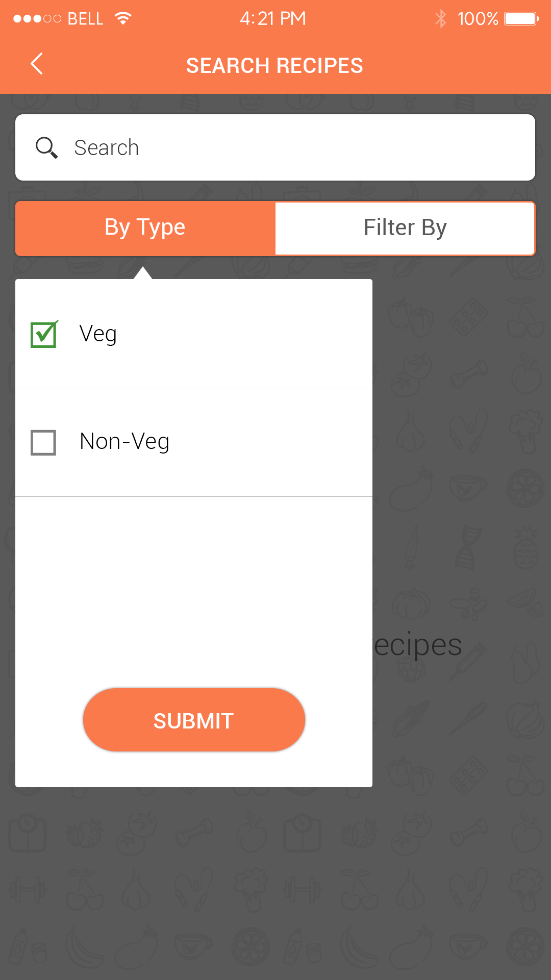
Task: Tap the BELL carrier label
Action: coord(85,19)
